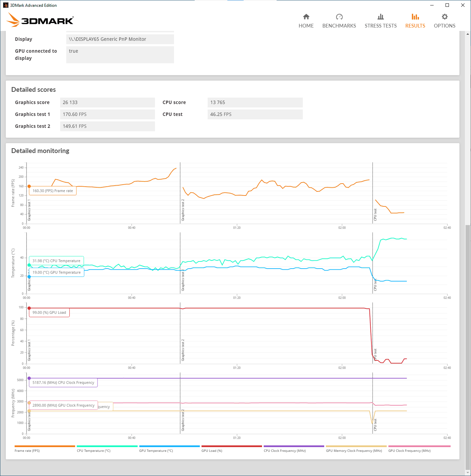This screenshot has height=476, width=471.
Task: Switch to STRESS TESTS tab label
Action: tap(381, 26)
